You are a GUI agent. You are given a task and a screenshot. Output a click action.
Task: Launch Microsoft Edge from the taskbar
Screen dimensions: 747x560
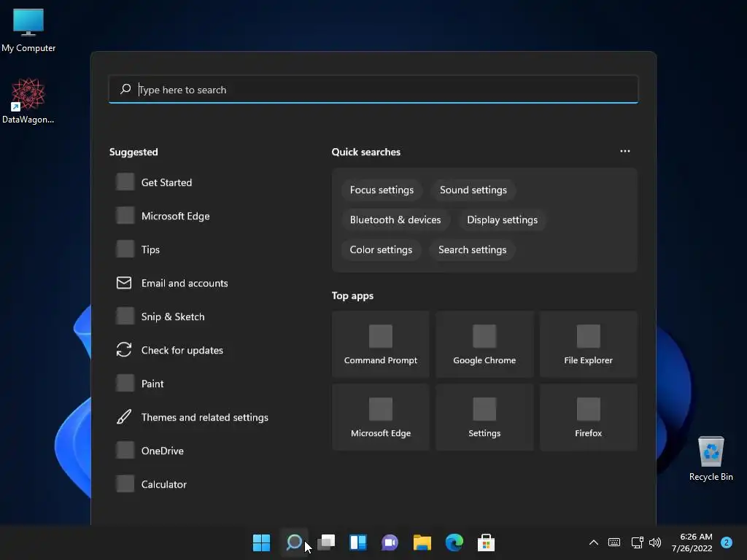pyautogui.click(x=454, y=542)
